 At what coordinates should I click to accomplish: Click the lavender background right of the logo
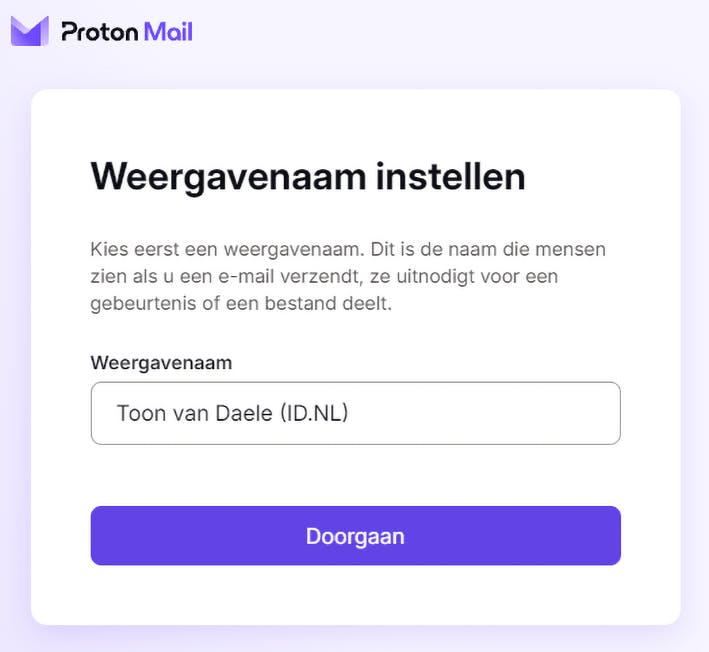450,32
